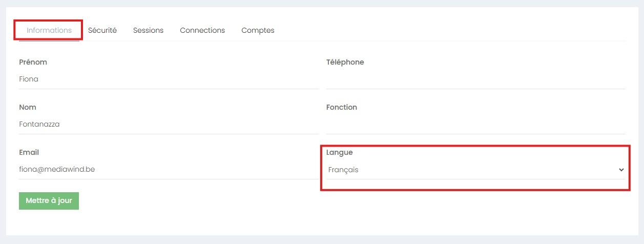Click the Nom label text
The width and height of the screenshot is (644, 244).
28,107
